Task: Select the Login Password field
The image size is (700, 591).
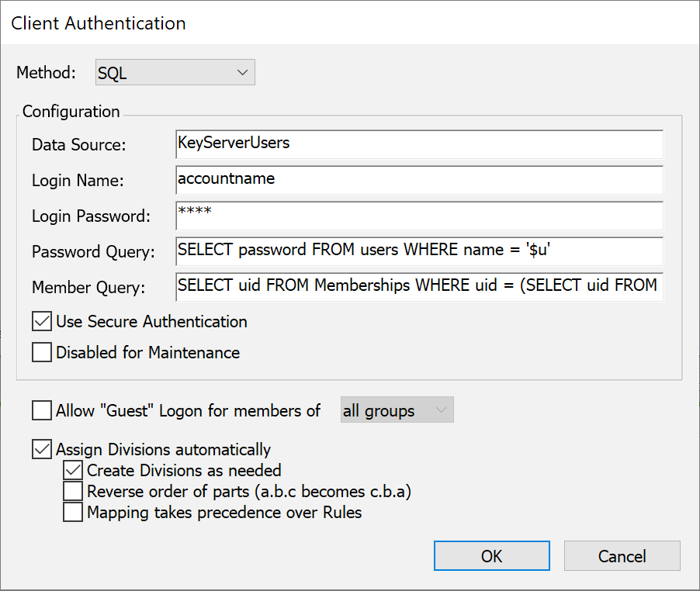Action: point(419,216)
